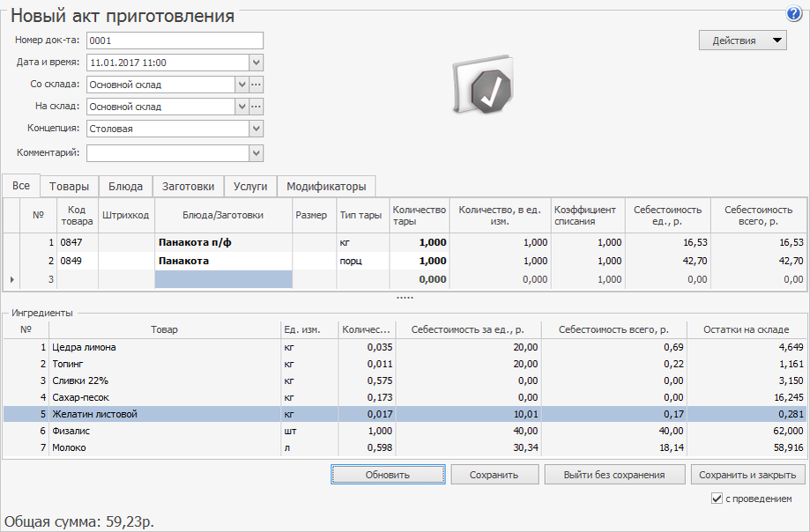This screenshot has height=532, width=810.
Task: Click row 3 current-row arrow indicator
Action: [x=11, y=280]
